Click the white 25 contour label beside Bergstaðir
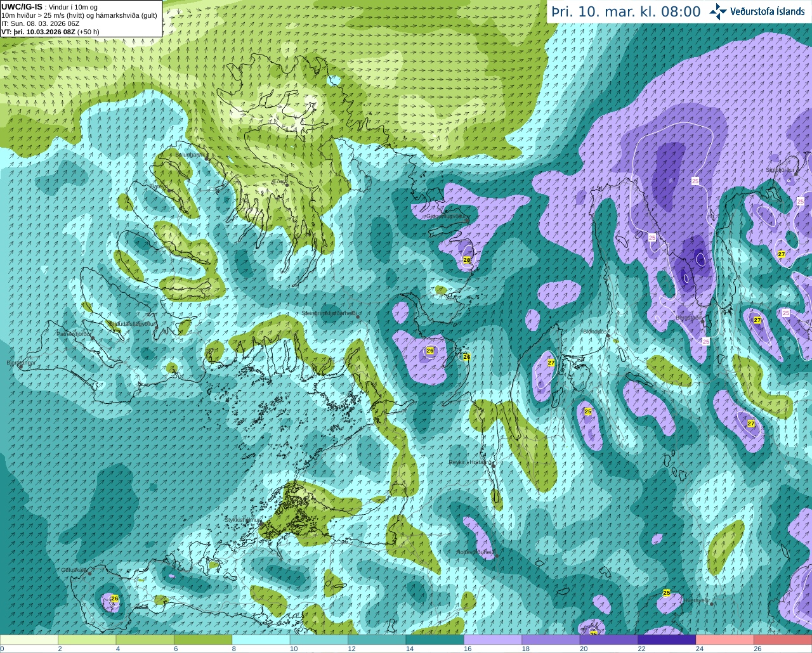This screenshot has width=812, height=653. [x=706, y=341]
